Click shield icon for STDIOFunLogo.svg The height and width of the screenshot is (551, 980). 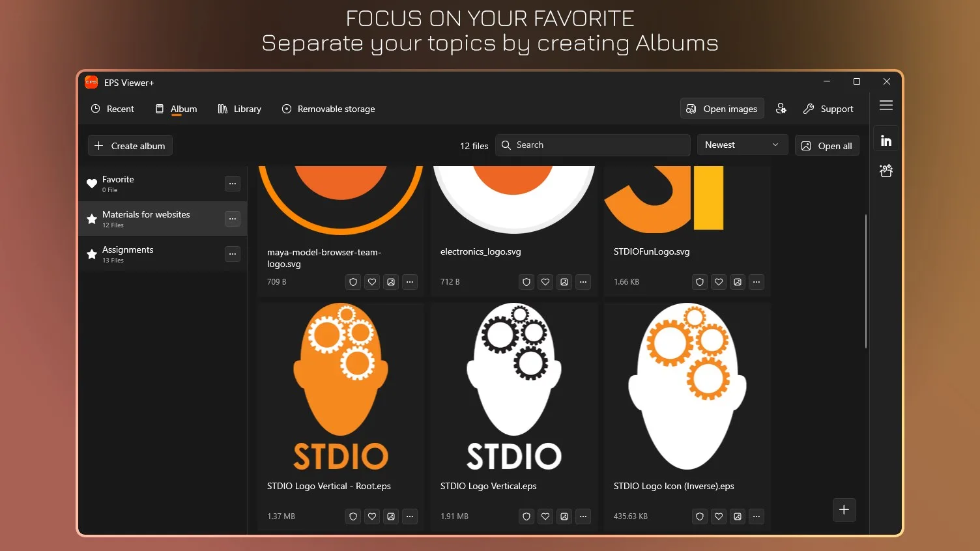[700, 282]
